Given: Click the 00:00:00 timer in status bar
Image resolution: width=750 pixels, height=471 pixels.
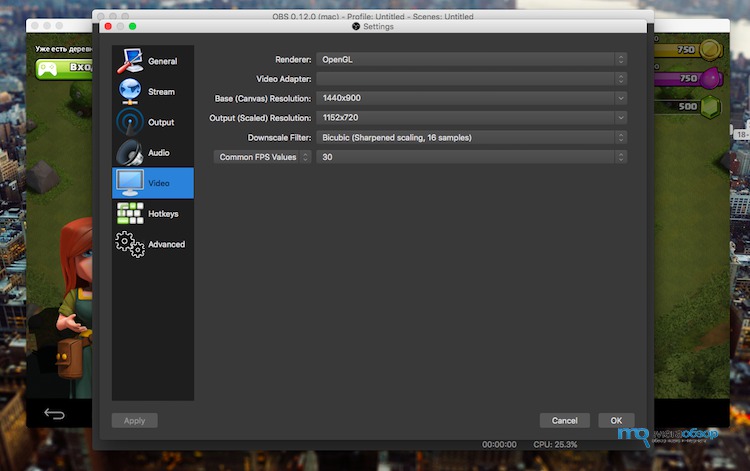Looking at the screenshot, I should click(x=499, y=444).
